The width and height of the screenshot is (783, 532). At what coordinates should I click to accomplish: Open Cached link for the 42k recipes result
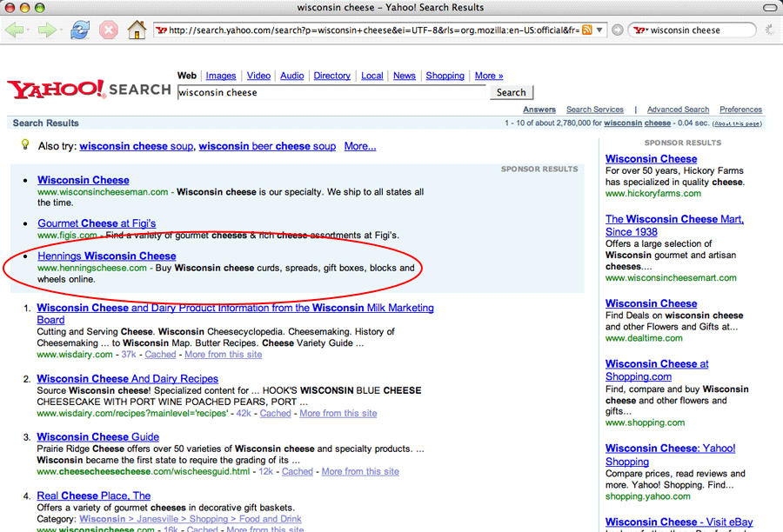tap(275, 413)
